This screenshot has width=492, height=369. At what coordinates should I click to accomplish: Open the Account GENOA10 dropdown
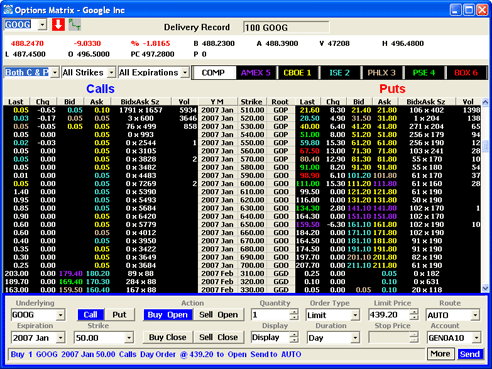pyautogui.click(x=476, y=338)
